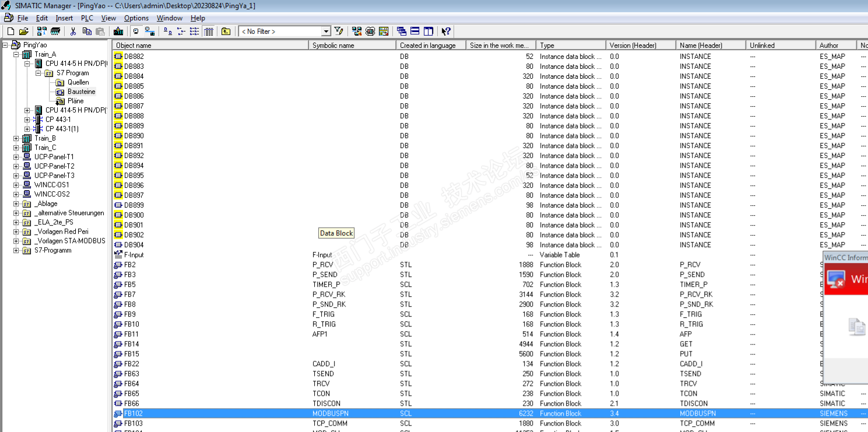
Task: Cut the selection with the scissors icon
Action: 73,31
